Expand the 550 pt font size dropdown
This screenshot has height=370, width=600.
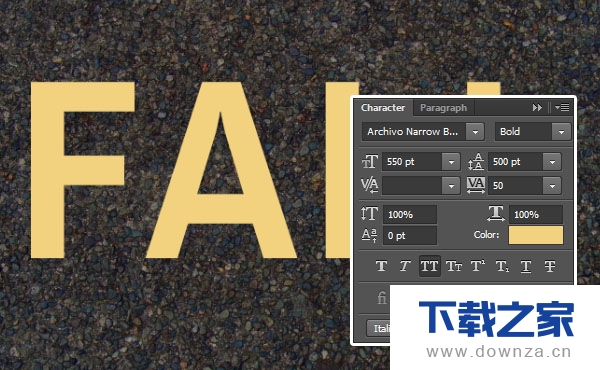pos(451,162)
